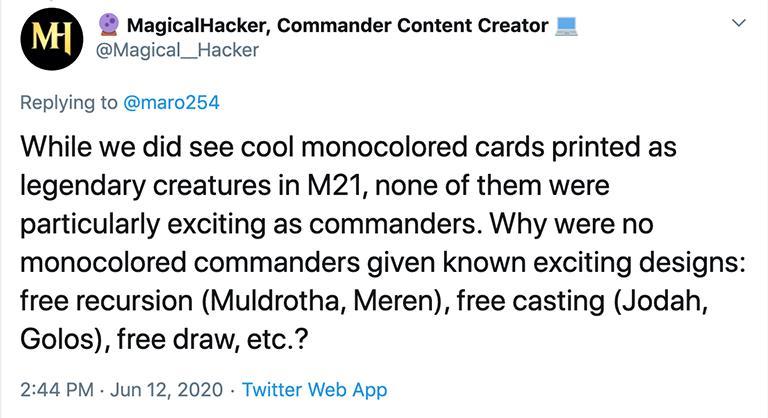
Task: Click the crystal ball emoji beside the name
Action: [x=109, y=25]
